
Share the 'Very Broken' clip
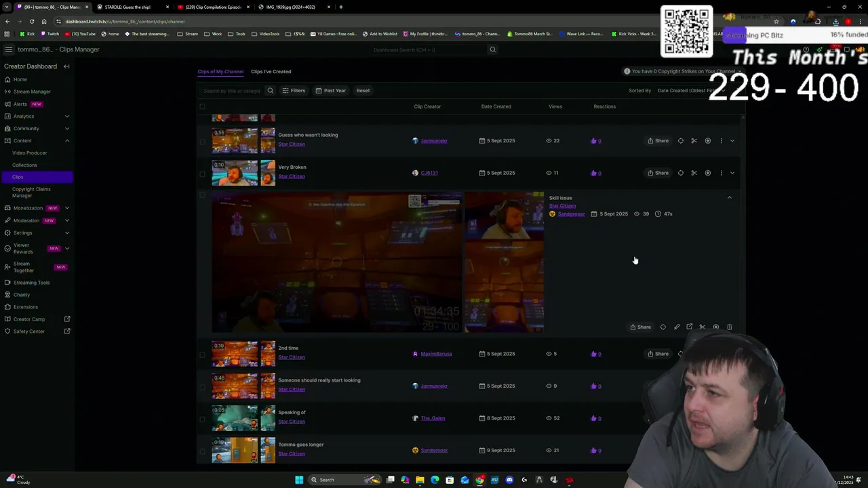point(658,173)
